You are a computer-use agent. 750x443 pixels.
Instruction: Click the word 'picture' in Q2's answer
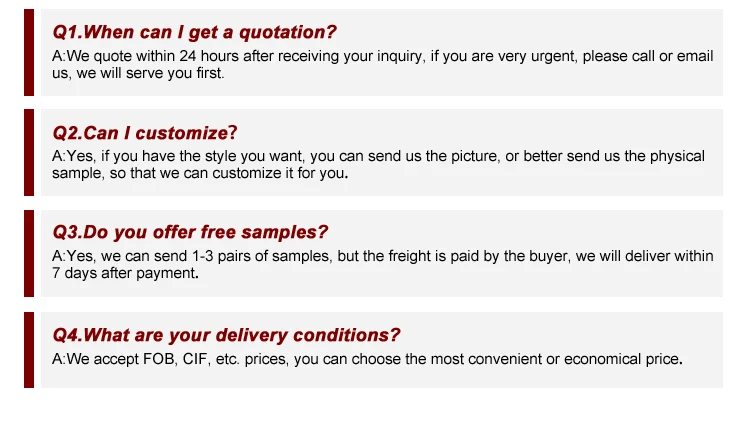478,157
